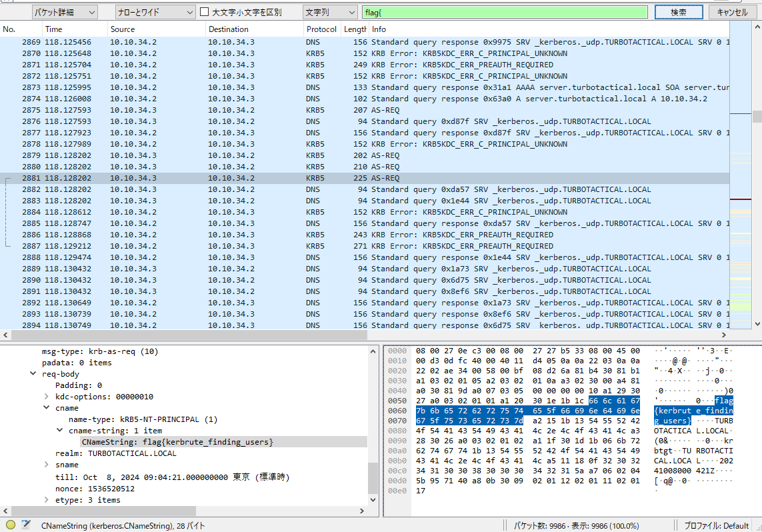Click the red mark in packet minimap

[740, 199]
